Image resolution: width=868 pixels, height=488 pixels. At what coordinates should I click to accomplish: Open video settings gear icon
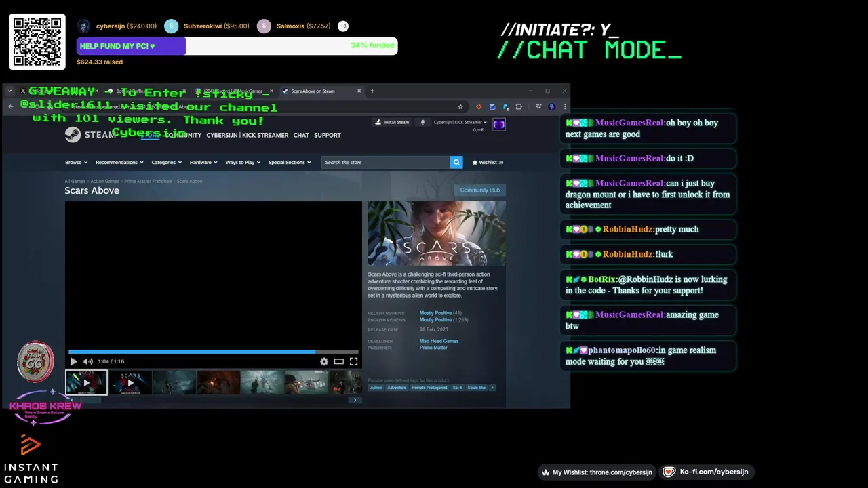tap(324, 361)
